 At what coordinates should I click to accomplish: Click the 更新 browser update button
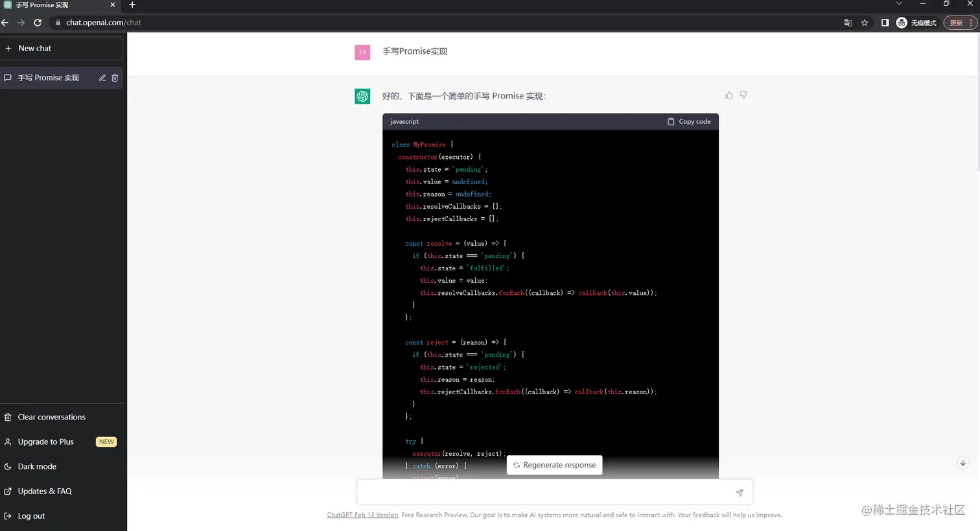(x=960, y=23)
